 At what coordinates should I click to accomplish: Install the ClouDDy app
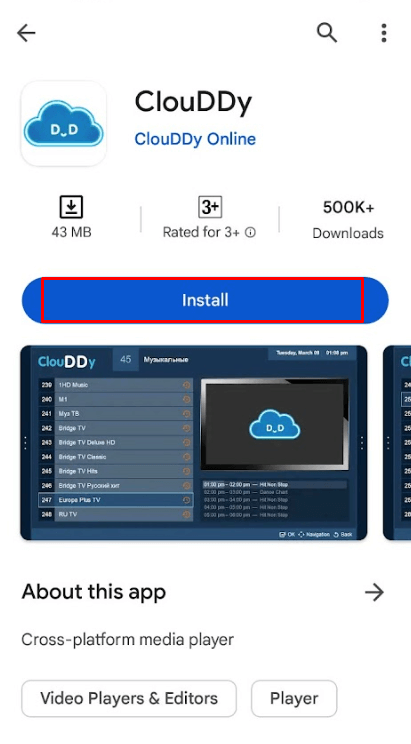coord(205,300)
